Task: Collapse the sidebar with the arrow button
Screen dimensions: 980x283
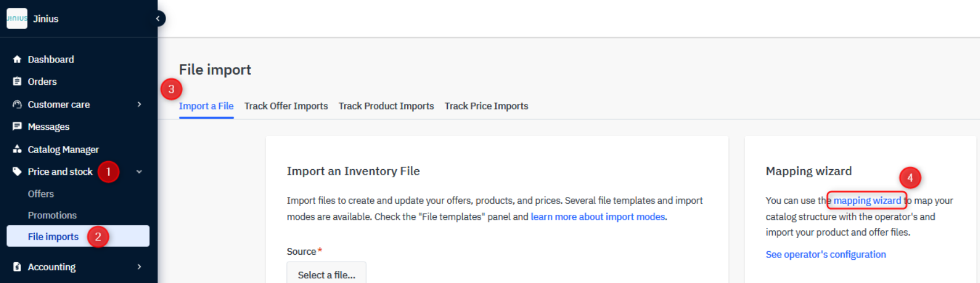Action: tap(158, 18)
